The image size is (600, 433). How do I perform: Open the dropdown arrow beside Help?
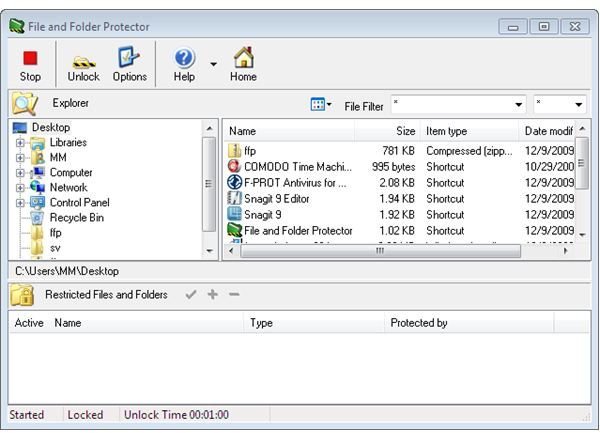pos(214,64)
